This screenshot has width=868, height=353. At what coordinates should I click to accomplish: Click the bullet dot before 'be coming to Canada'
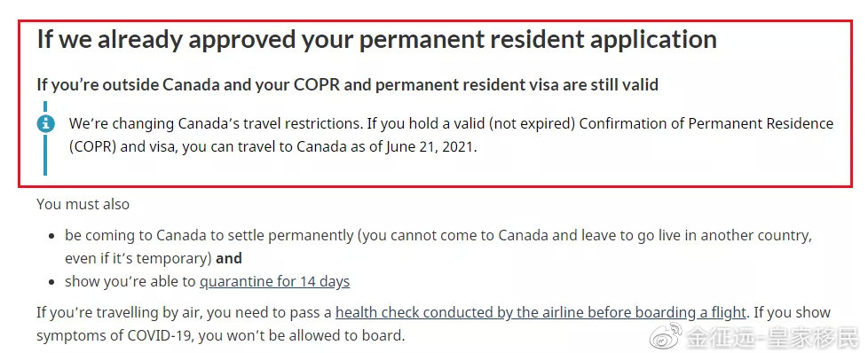click(x=51, y=237)
